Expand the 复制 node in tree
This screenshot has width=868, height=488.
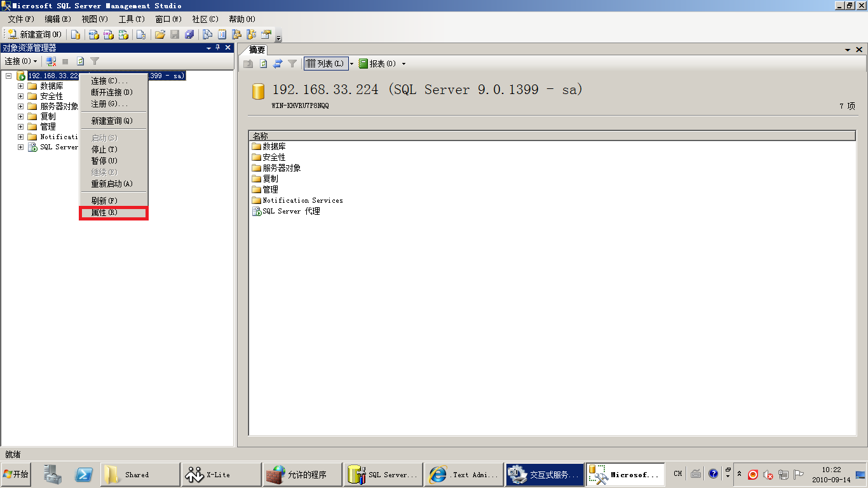point(20,116)
